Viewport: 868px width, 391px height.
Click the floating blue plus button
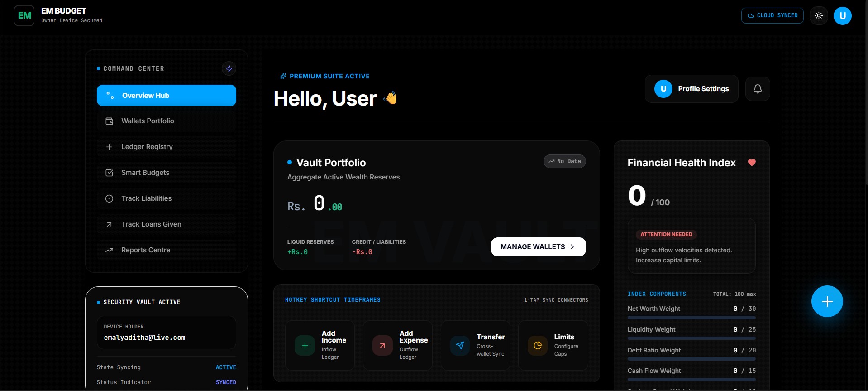pyautogui.click(x=827, y=301)
